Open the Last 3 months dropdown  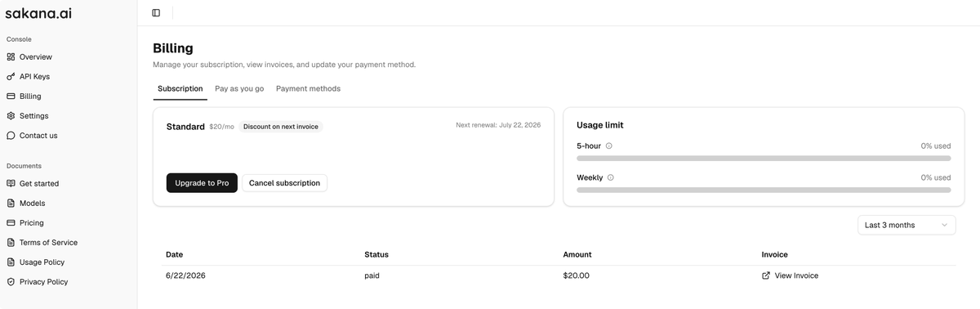click(906, 225)
